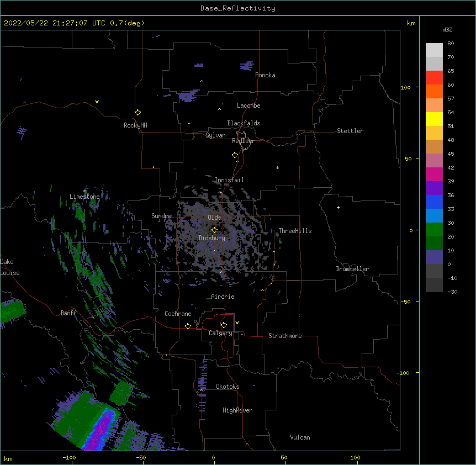
Task: Click the Base_Reflectivity title text
Action: pos(238,8)
